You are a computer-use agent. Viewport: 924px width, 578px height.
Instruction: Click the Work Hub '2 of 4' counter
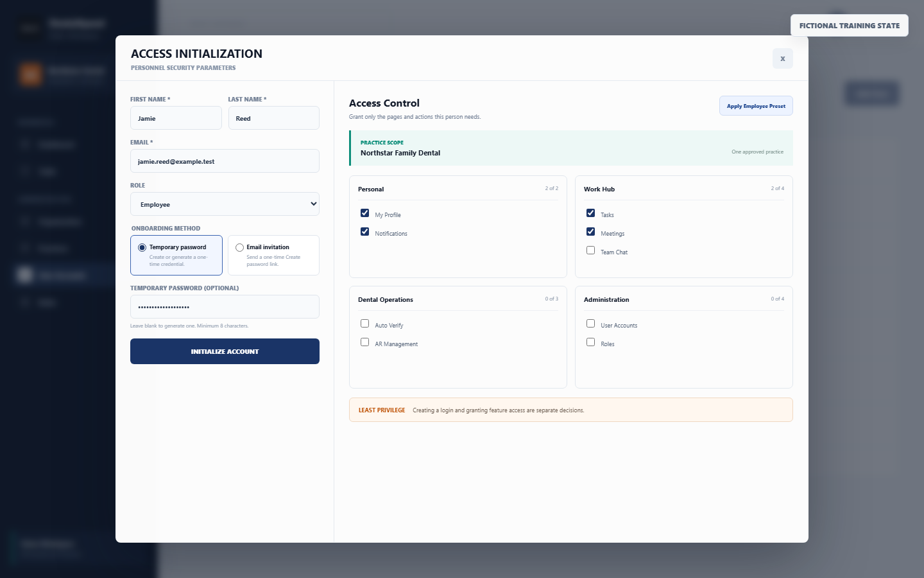point(778,189)
